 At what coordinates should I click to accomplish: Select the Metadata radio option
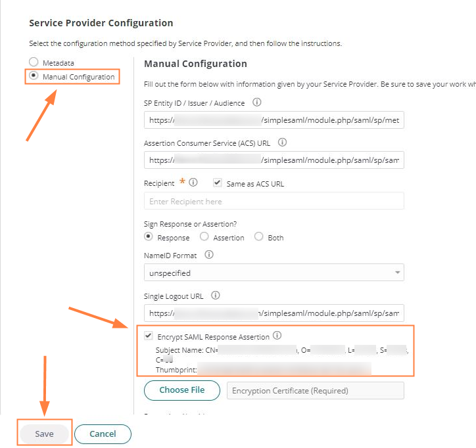click(34, 62)
